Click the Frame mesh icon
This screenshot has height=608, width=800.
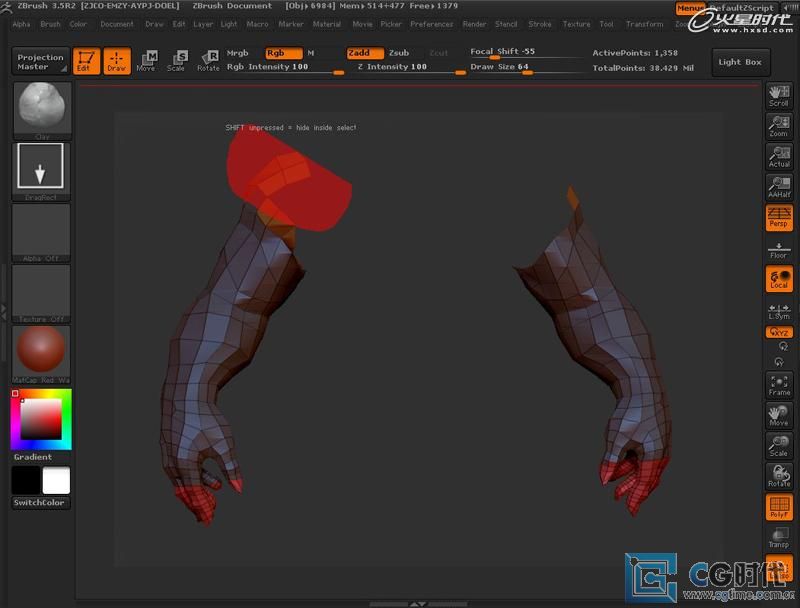pyautogui.click(x=779, y=385)
